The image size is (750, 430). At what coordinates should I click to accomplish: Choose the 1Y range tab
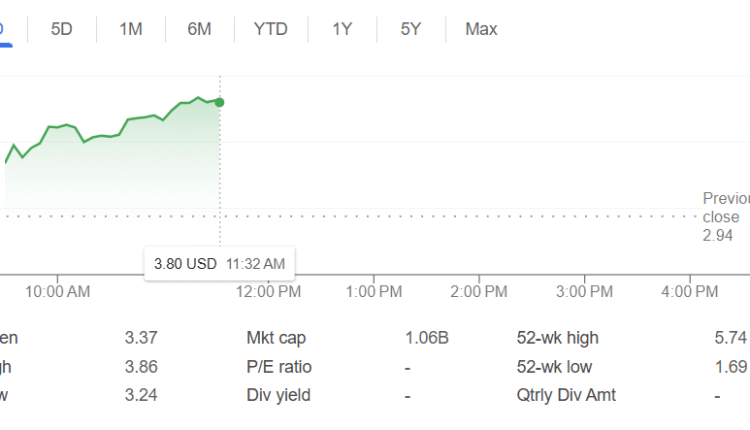[x=342, y=29]
